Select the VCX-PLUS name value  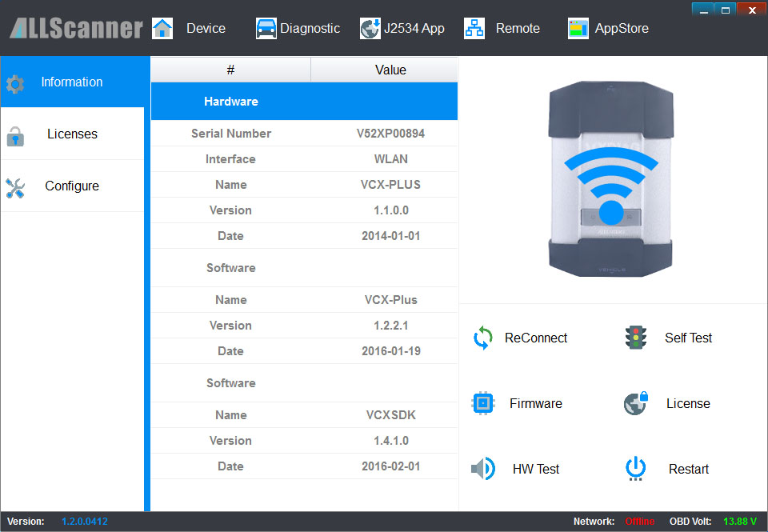pyautogui.click(x=390, y=185)
